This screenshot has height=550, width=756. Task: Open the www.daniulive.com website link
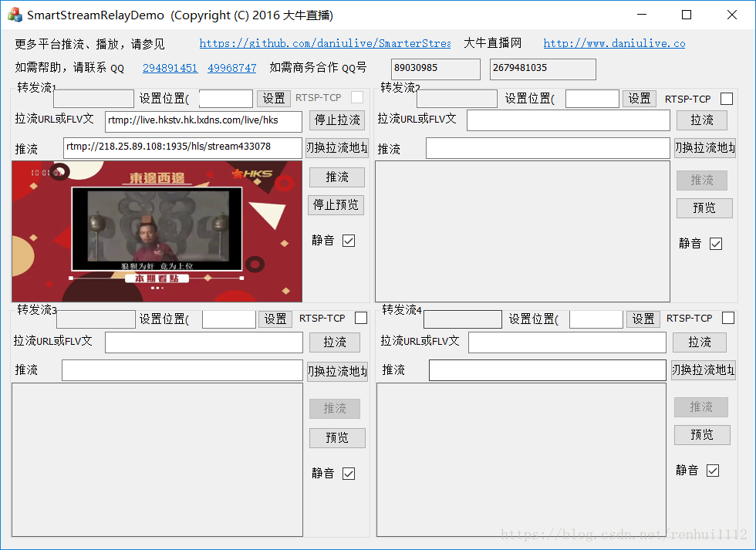[x=614, y=43]
